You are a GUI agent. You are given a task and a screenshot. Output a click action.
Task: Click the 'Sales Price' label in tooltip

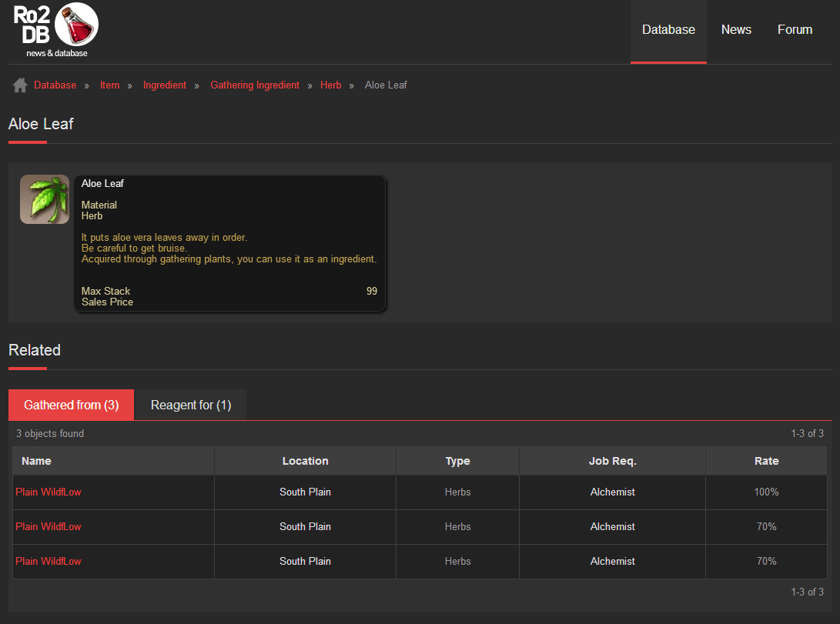click(x=107, y=302)
